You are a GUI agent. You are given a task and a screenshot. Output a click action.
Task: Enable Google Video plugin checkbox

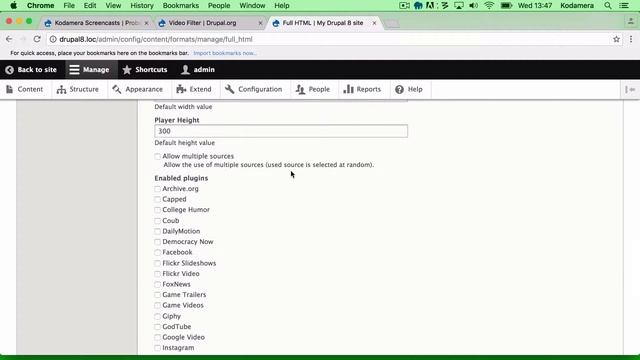pos(158,338)
